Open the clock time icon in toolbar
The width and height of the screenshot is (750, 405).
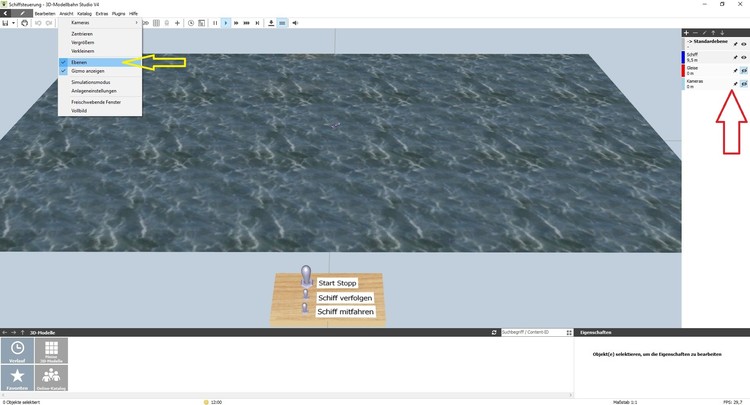(x=191, y=23)
